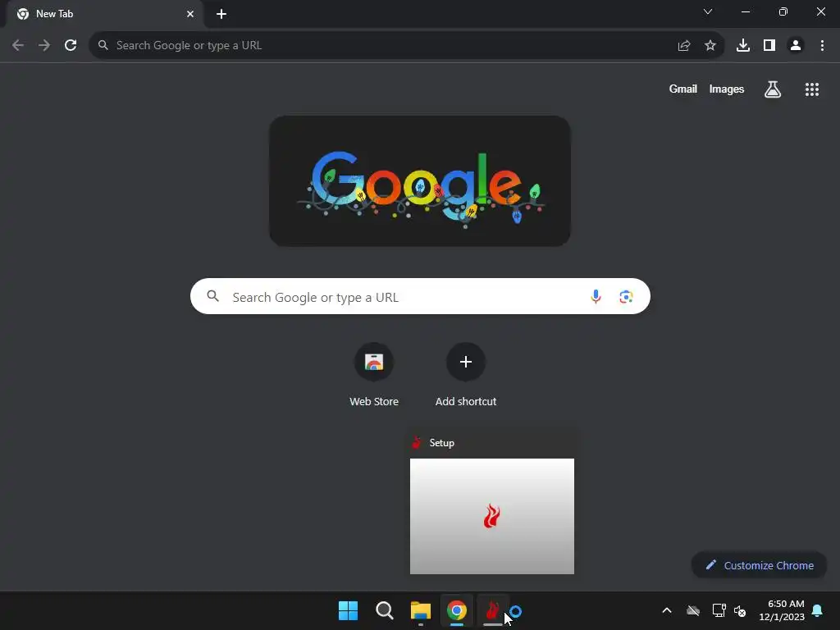840x630 pixels.
Task: Open Google Images link
Action: (727, 89)
